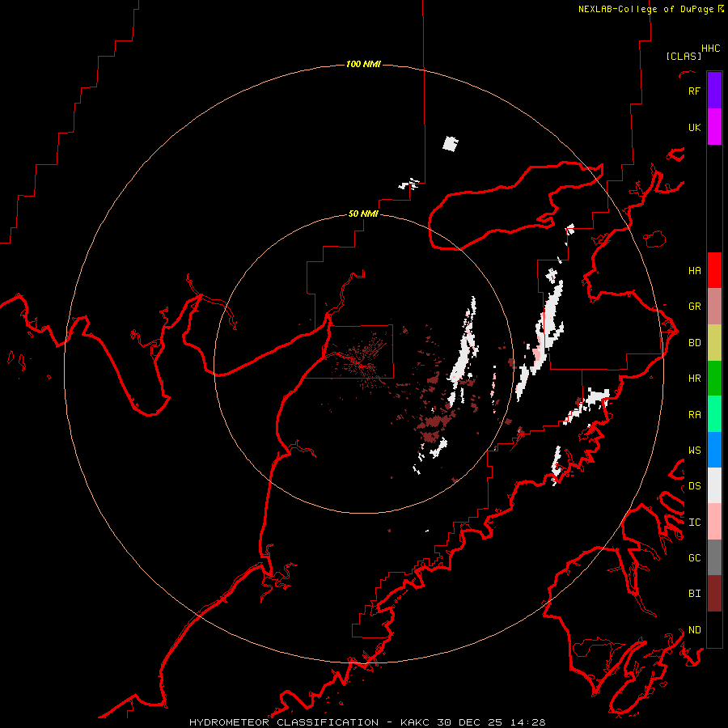Click the HR legend label

pos(694,379)
